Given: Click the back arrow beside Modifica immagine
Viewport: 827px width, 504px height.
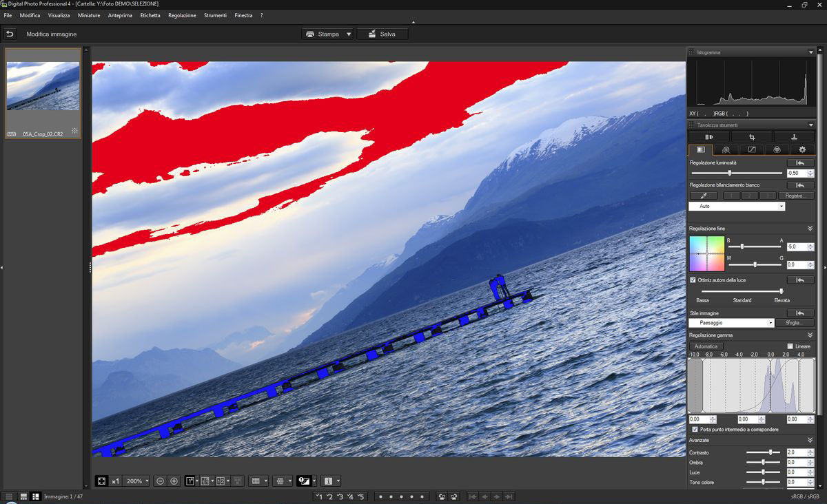Looking at the screenshot, I should tap(10, 34).
